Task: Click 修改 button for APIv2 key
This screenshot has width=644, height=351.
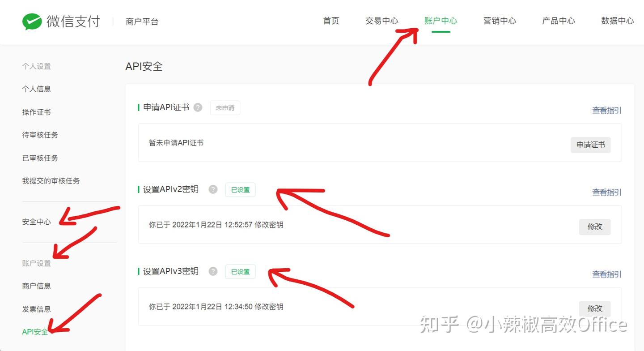Action: [595, 227]
